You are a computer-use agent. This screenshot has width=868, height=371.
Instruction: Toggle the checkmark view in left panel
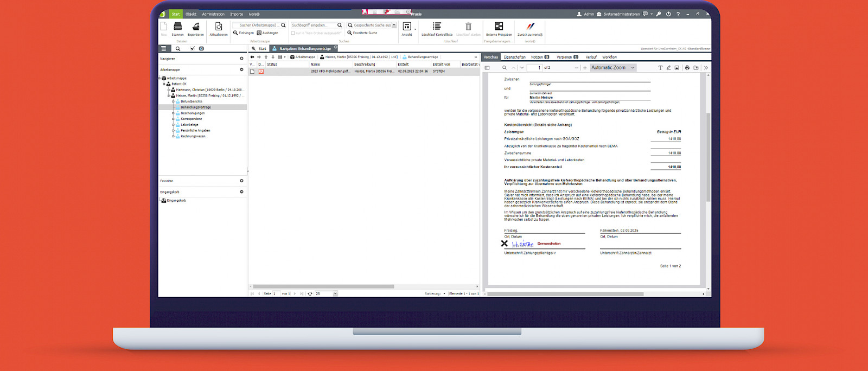(192, 49)
